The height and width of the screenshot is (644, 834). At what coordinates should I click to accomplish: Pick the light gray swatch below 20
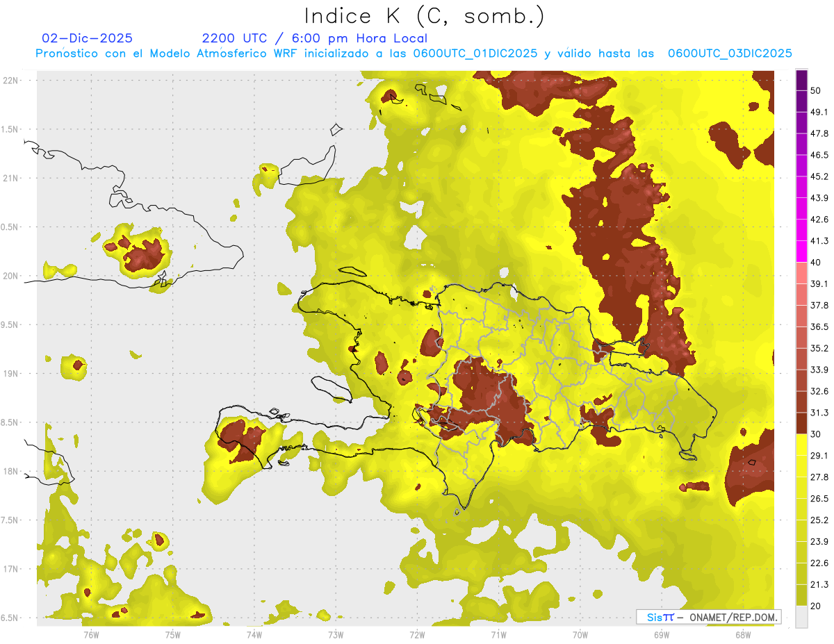point(801,617)
